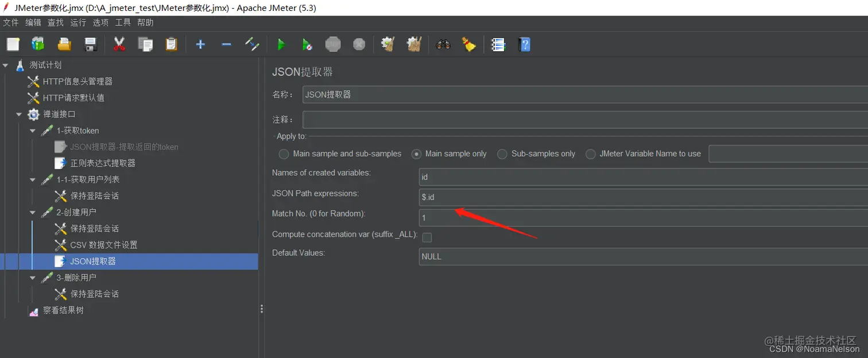Click Start no pauses icon

307,44
